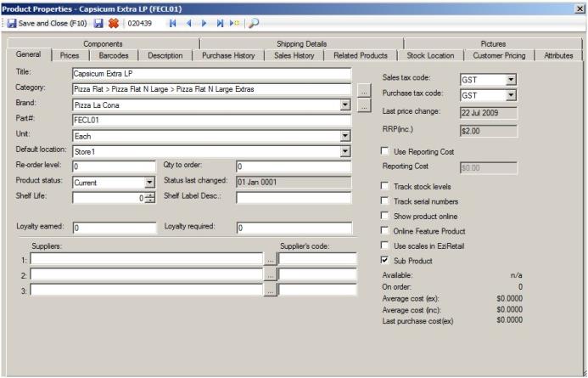The image size is (588, 378).
Task: Click the save disk icon in toolbar
Action: (98, 23)
